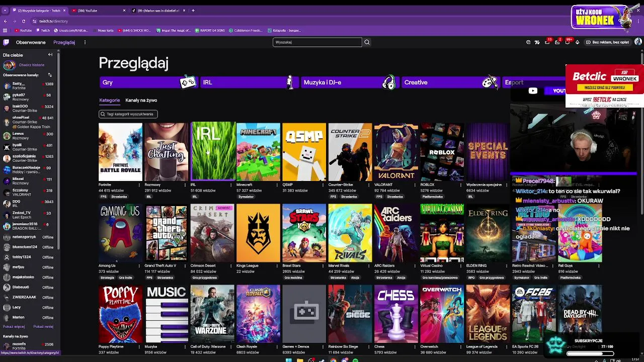Screen dimensions: 644x362
Task: Open the notifications bell with 13 badge
Action: 547,42
